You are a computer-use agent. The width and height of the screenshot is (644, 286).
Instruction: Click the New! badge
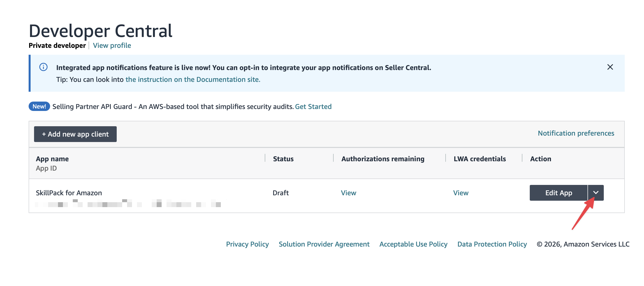click(39, 107)
